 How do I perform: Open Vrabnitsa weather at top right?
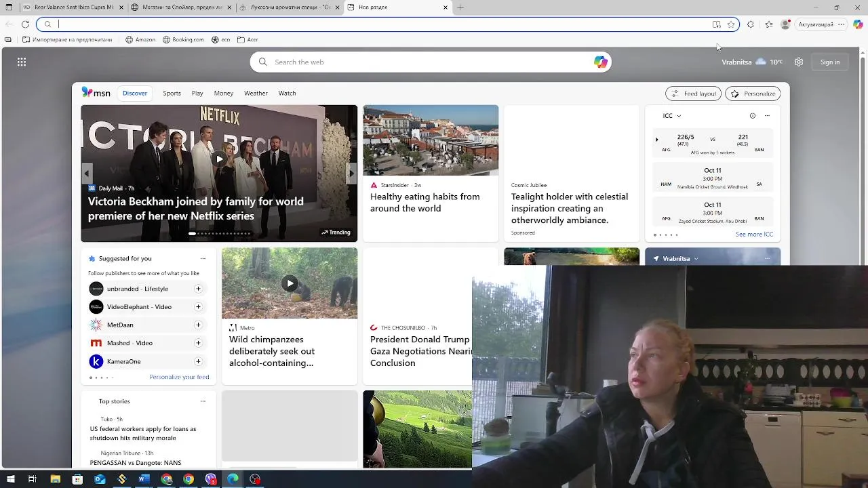point(752,62)
